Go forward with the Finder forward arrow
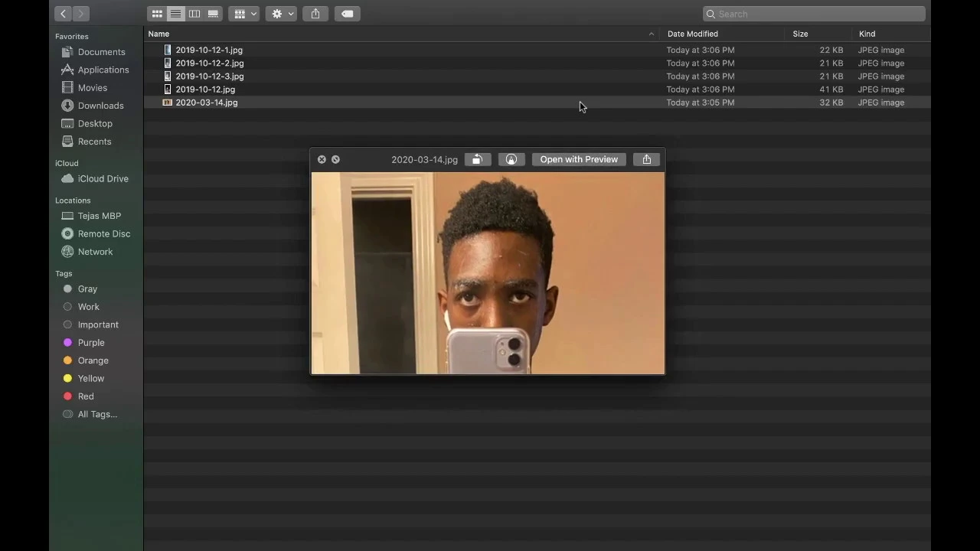Image resolution: width=980 pixels, height=551 pixels. click(x=81, y=14)
